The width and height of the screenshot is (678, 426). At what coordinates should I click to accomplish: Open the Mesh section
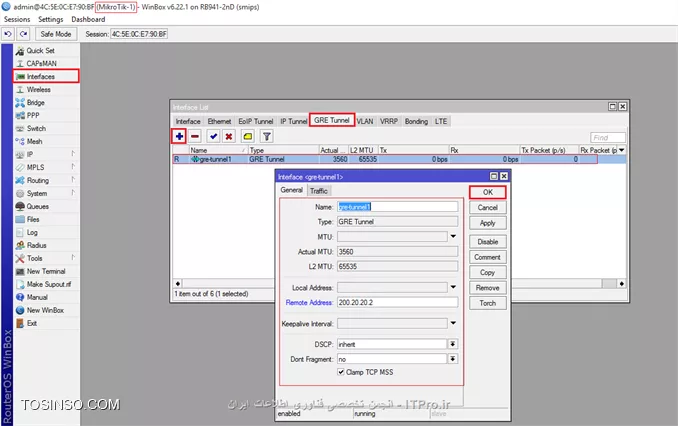click(35, 141)
